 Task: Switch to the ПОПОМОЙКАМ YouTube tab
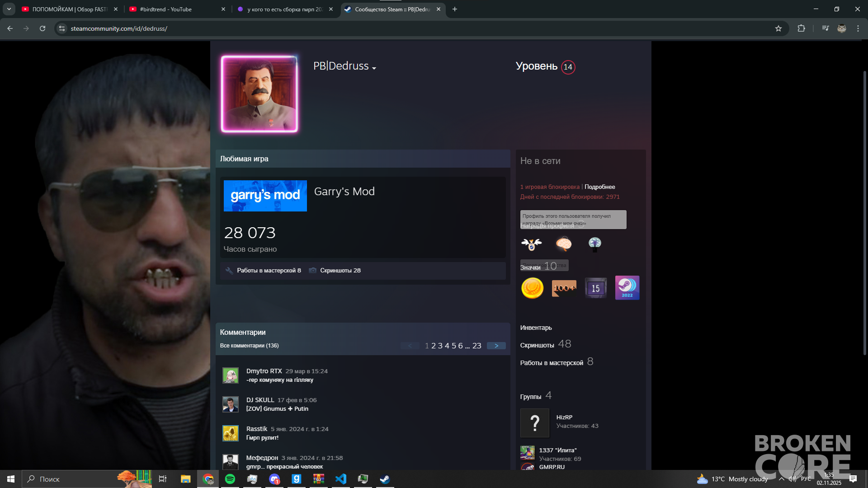(70, 9)
